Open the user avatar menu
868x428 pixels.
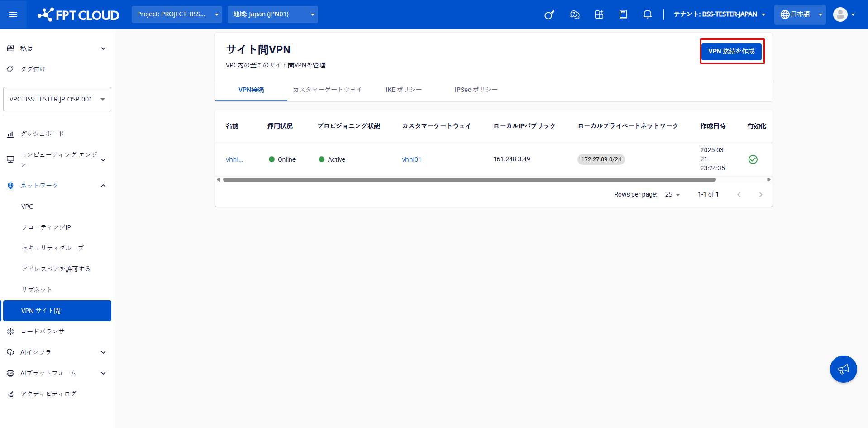click(844, 14)
